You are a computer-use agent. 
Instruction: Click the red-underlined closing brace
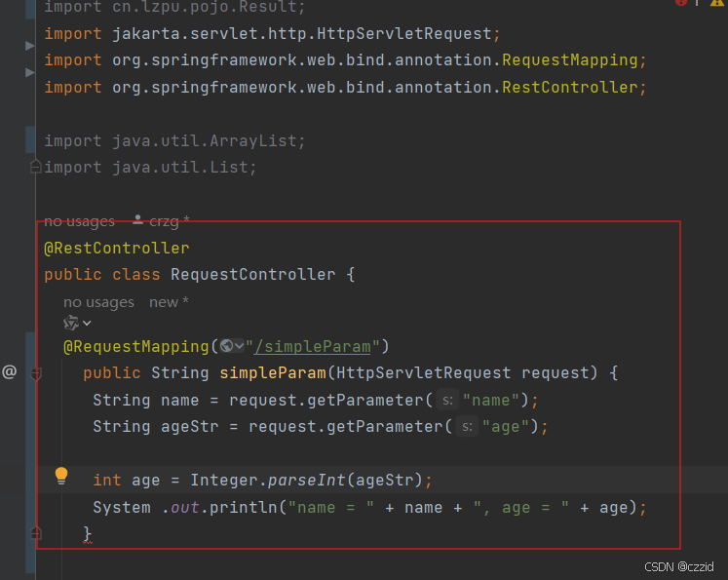point(88,534)
